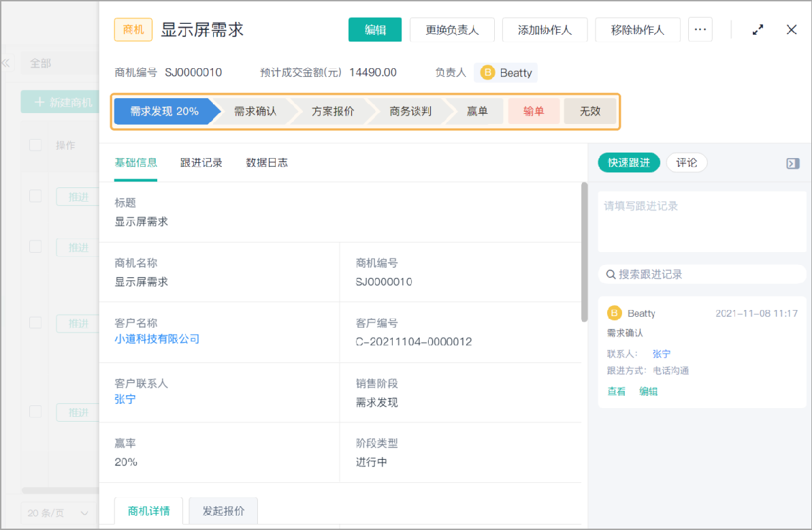Expand detail view with diagonal arrows icon
This screenshot has height=530, width=812.
tap(758, 30)
